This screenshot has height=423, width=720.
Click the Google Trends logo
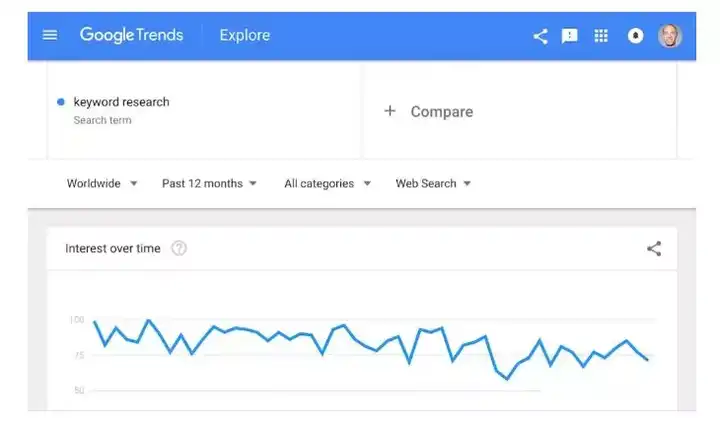point(131,35)
